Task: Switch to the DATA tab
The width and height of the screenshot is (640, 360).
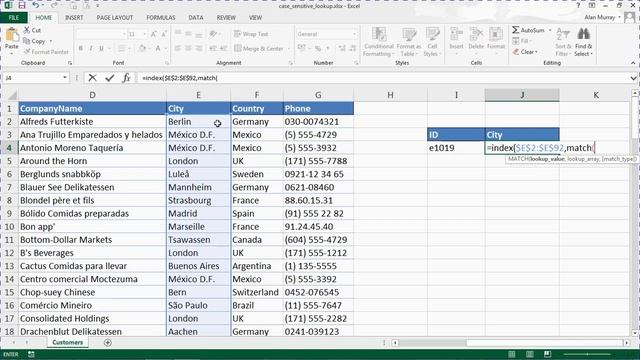Action: click(196, 18)
